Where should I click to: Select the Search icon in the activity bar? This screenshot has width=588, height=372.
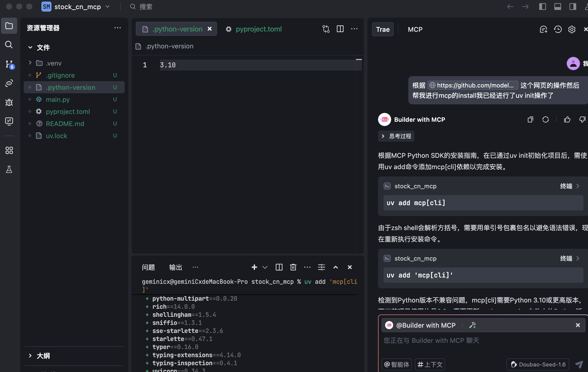pos(9,45)
